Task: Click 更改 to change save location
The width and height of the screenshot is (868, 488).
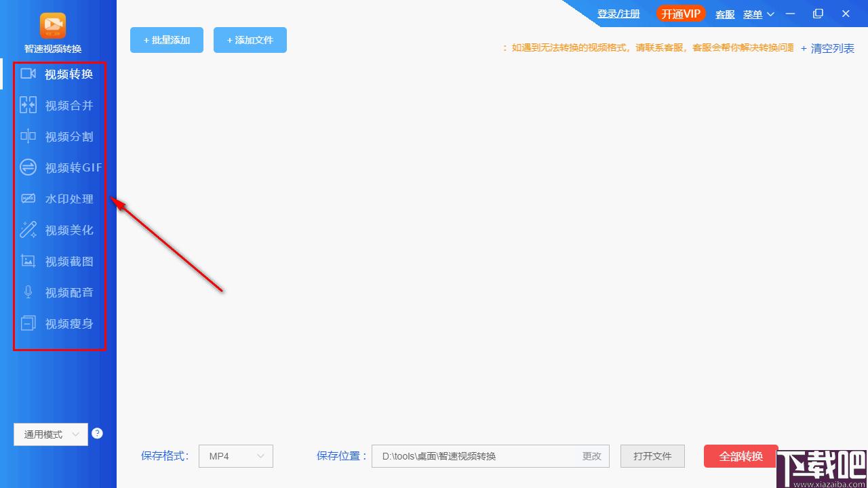Action: [x=592, y=456]
